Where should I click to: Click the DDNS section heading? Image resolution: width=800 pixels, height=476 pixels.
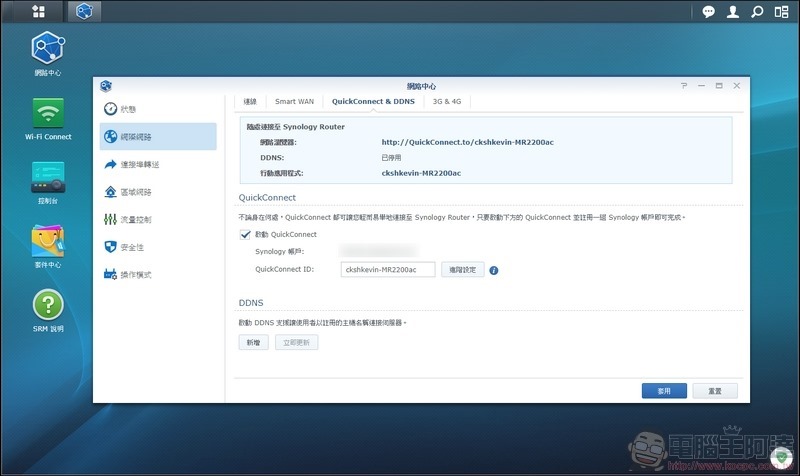point(251,303)
